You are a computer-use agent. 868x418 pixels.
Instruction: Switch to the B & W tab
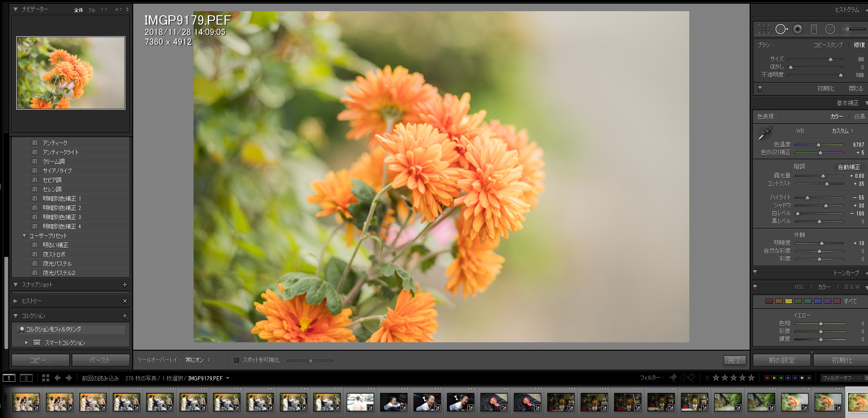click(x=852, y=287)
